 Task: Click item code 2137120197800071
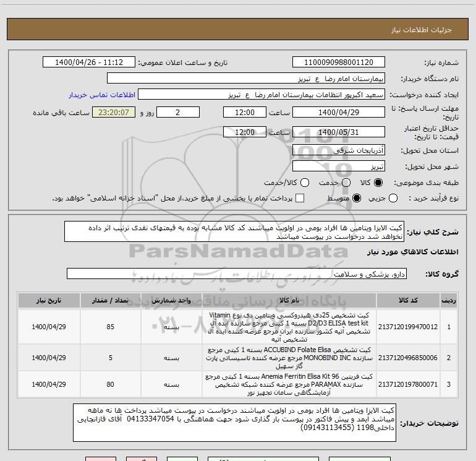tap(408, 384)
